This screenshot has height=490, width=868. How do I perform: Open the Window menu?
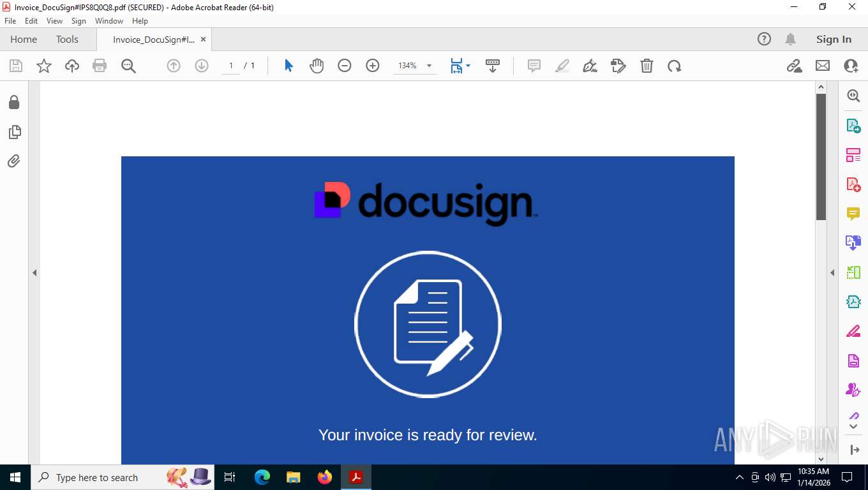(x=109, y=21)
